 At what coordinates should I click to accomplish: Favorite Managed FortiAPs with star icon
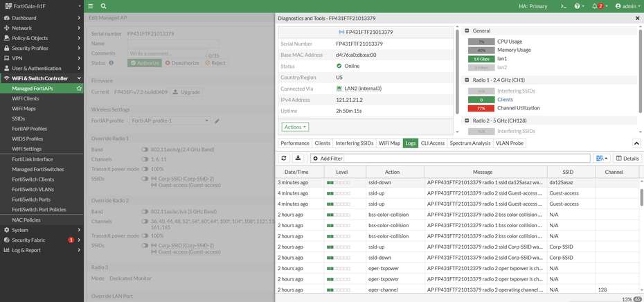point(79,89)
